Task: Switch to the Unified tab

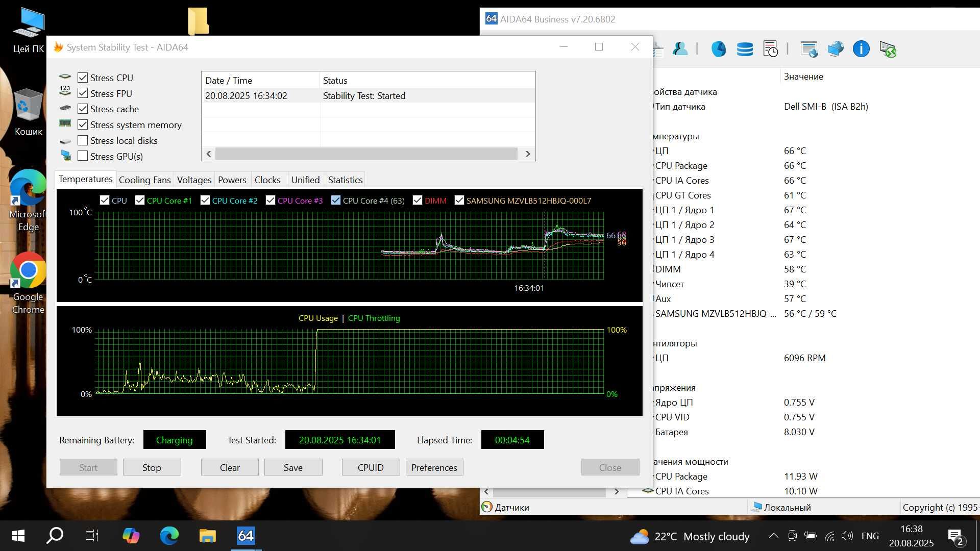Action: (x=305, y=180)
